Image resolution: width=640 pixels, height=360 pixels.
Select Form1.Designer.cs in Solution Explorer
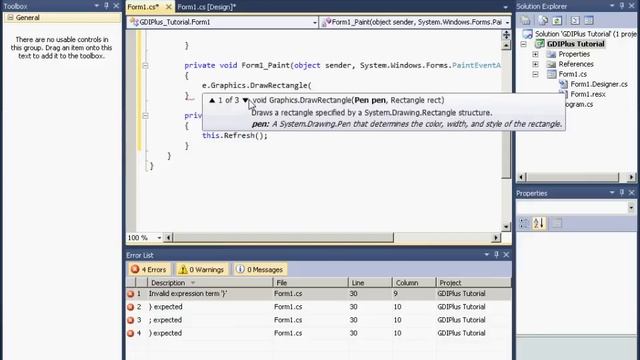pyautogui.click(x=599, y=84)
